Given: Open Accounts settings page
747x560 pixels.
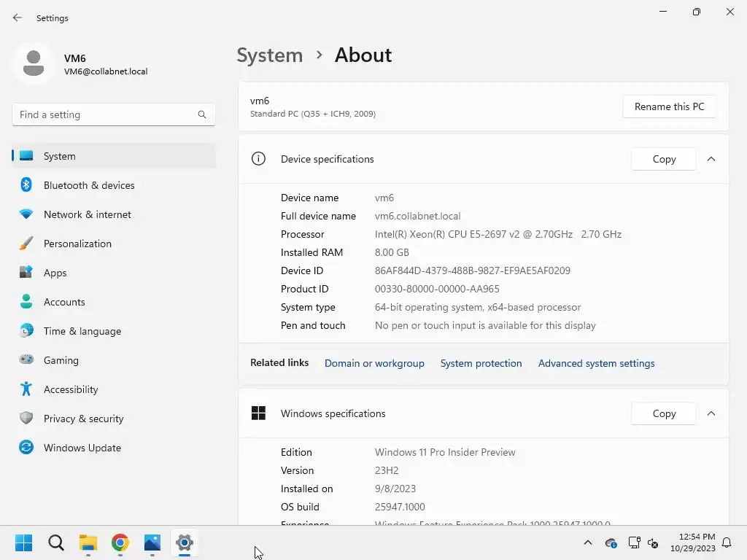Looking at the screenshot, I should pos(113,302).
